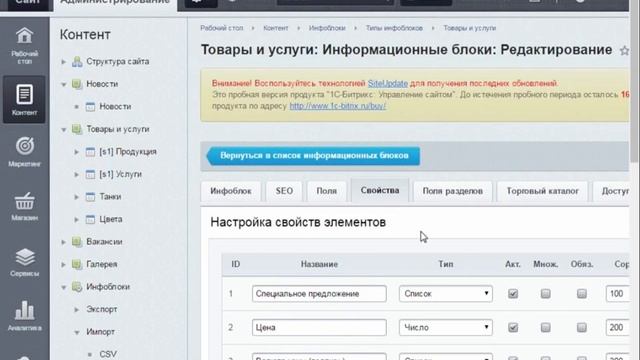This screenshot has width=640, height=360.
Task: Open the Магазин basket icon
Action: 24,206
